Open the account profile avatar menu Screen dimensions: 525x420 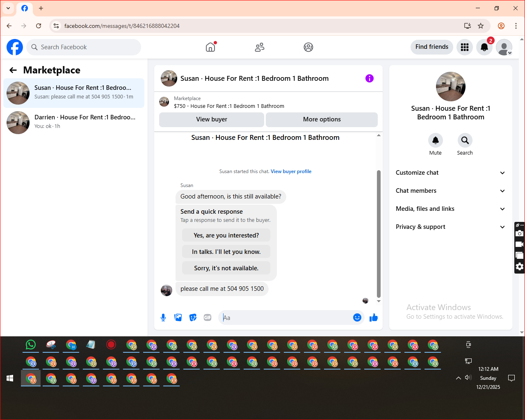(504, 47)
